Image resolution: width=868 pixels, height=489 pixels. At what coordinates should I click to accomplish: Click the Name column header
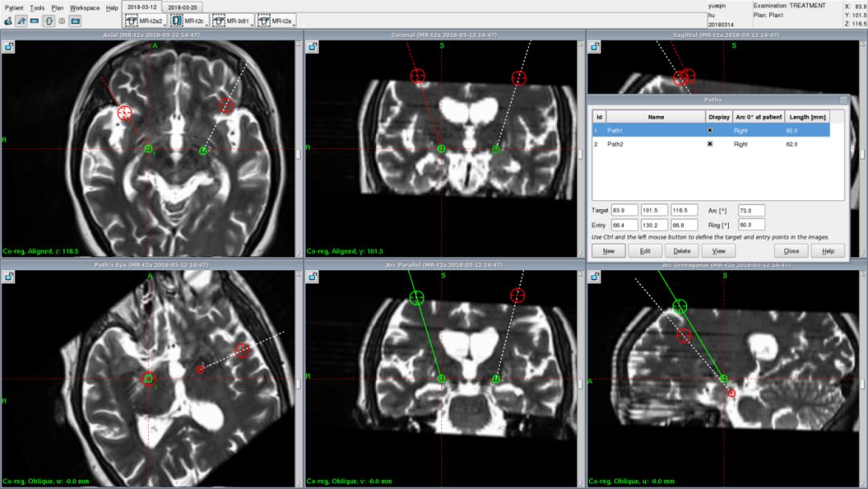[656, 117]
